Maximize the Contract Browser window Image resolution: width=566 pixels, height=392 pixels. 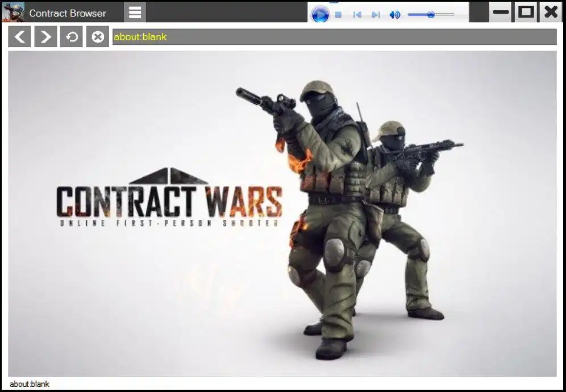coord(526,12)
